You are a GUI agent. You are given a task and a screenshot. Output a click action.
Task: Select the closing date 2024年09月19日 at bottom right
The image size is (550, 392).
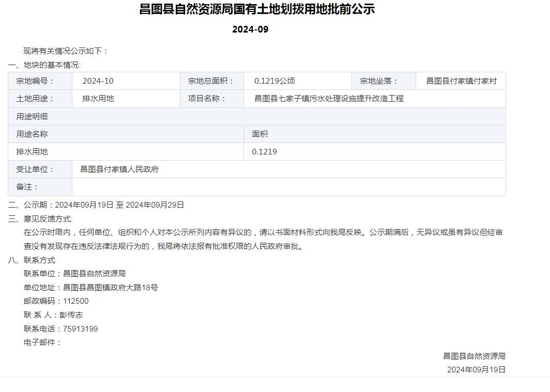point(477,370)
